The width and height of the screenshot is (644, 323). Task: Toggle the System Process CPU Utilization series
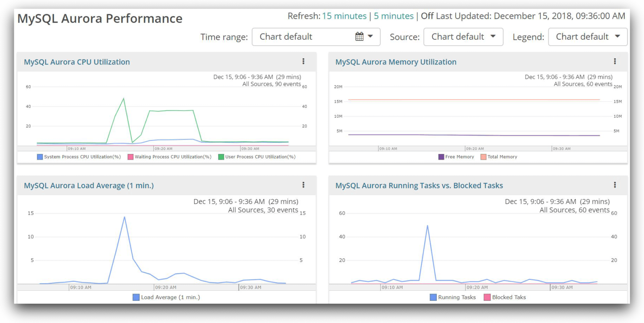[40, 157]
